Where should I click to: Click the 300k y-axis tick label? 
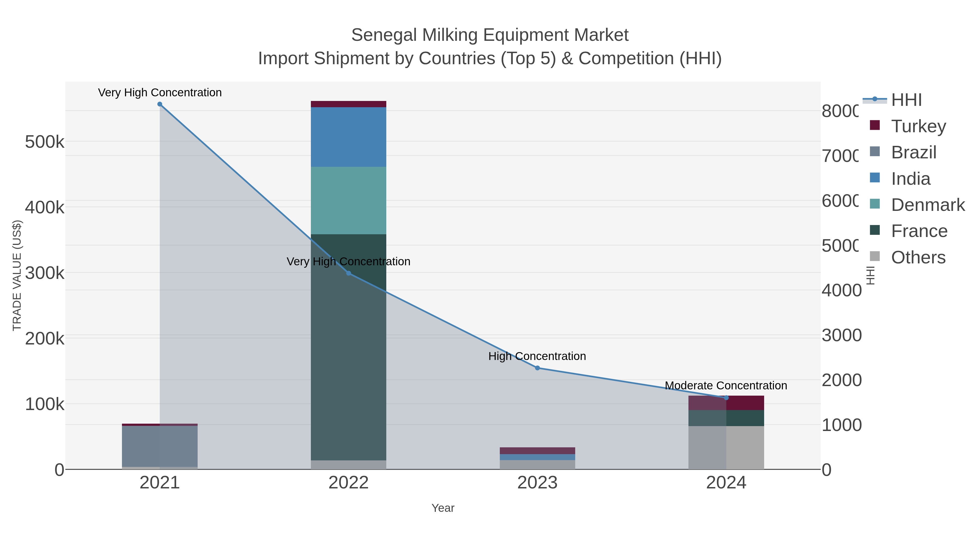[x=45, y=273]
